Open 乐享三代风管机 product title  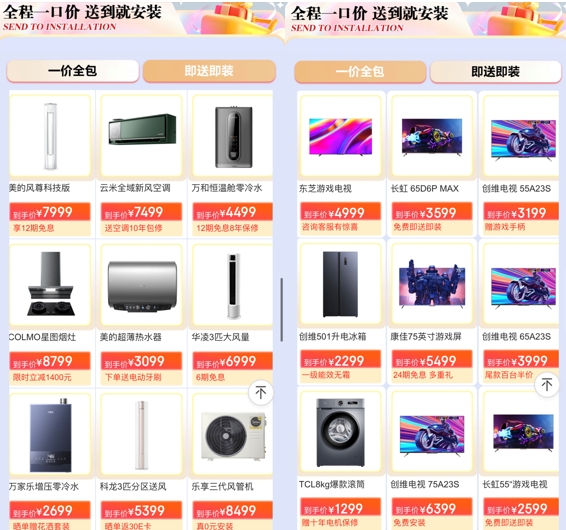[222, 486]
